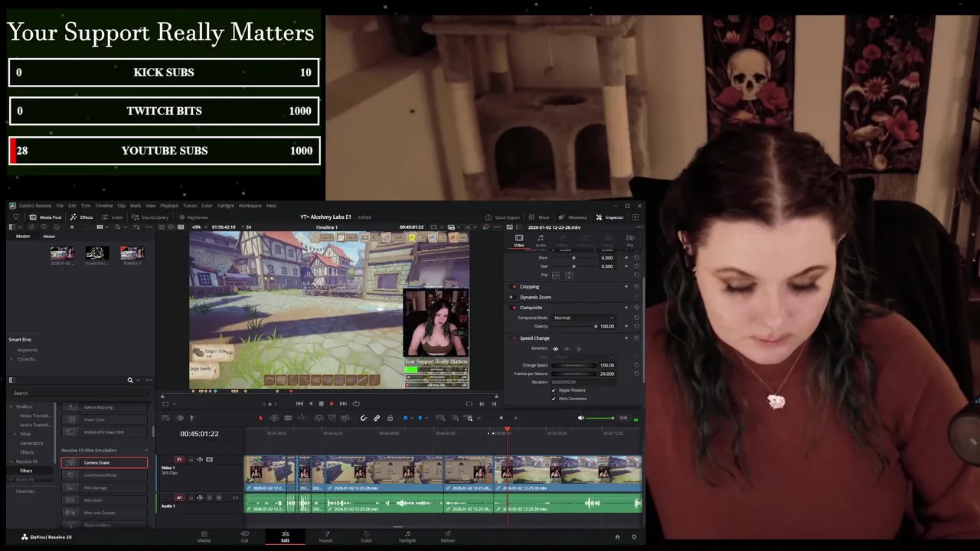Screen dimensions: 980x551
Task: Click the flip horizontal button
Action: pyautogui.click(x=555, y=275)
